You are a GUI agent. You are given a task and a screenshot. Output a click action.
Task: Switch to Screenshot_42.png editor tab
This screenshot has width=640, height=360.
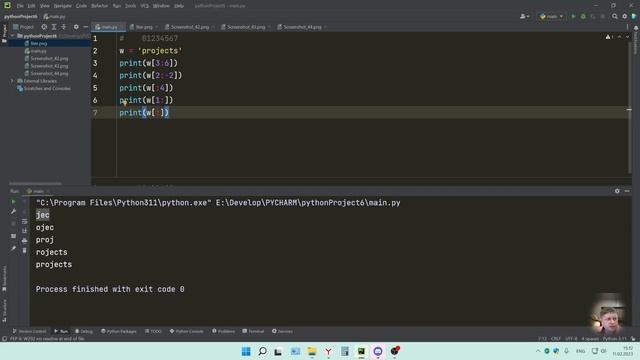(x=190, y=27)
